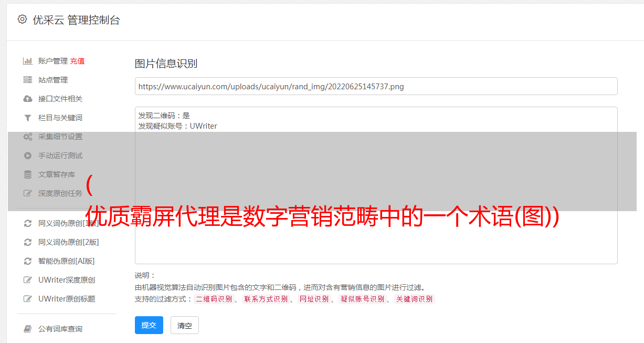644x343 pixels.
Task: Open 同义词伪原创[1版] menu item
Action: tap(68, 223)
